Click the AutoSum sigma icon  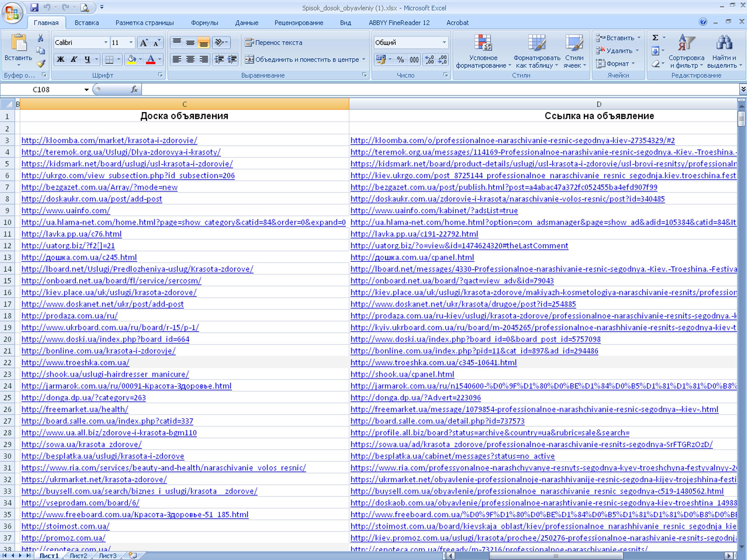coord(655,38)
